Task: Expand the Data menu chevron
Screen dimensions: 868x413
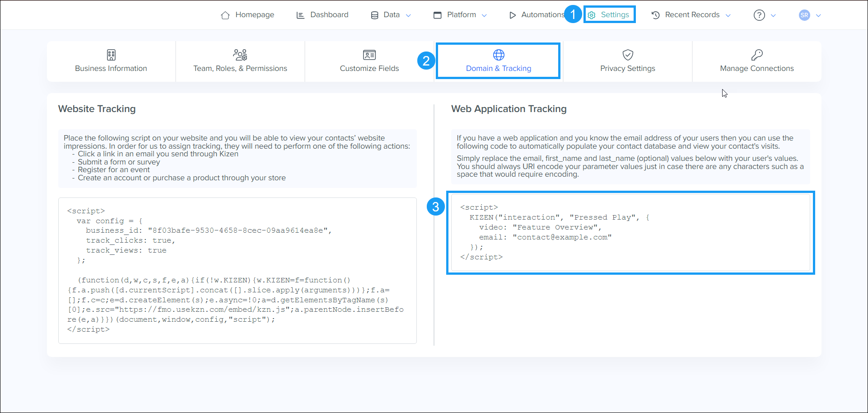Action: coord(408,15)
